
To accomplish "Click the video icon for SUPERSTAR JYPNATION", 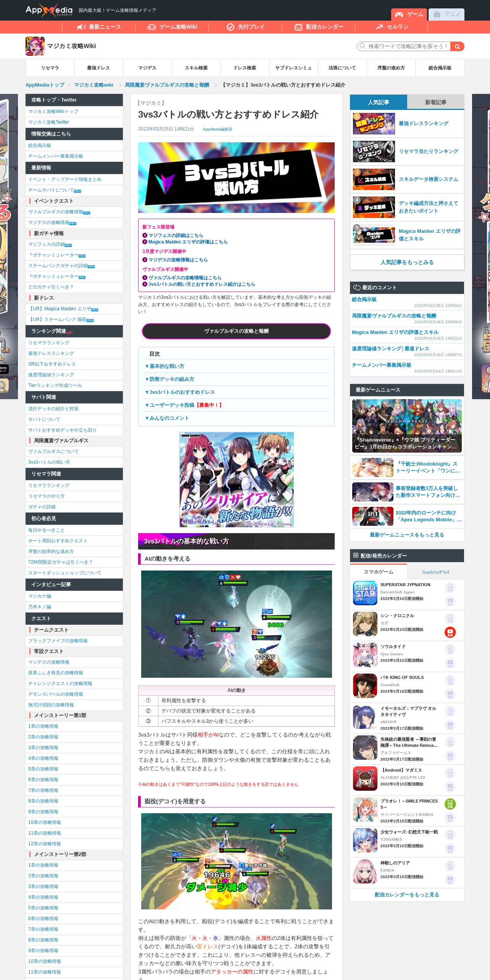I will point(450,601).
